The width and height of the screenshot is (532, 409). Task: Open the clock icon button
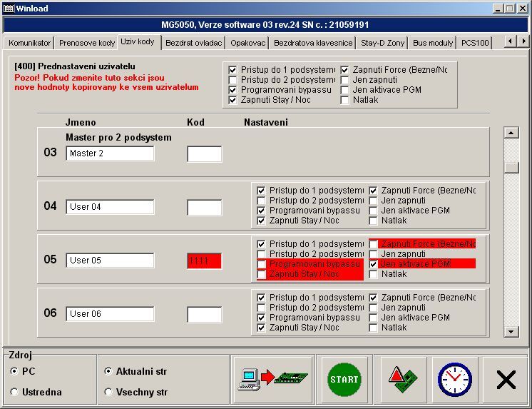454,379
